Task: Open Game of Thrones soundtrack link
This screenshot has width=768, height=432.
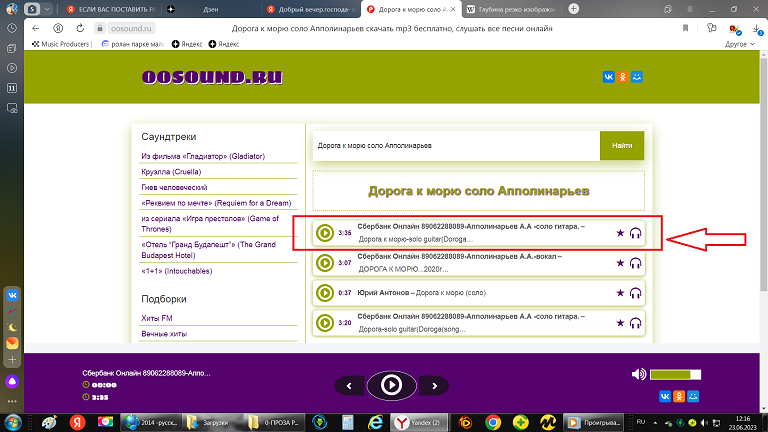Action: pyautogui.click(x=210, y=224)
